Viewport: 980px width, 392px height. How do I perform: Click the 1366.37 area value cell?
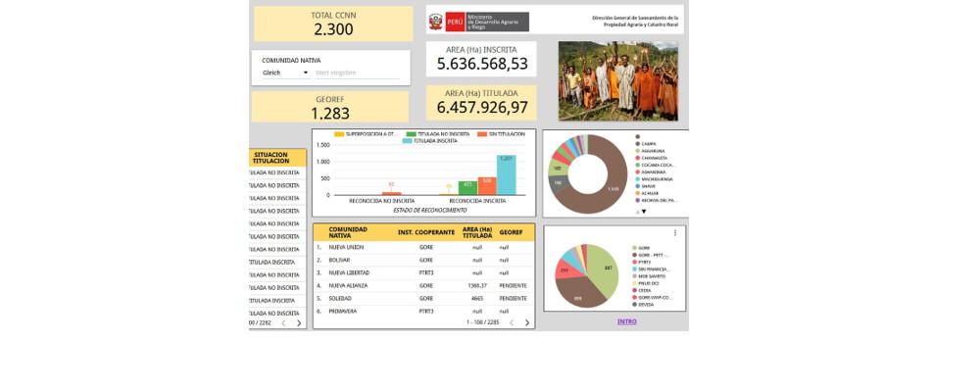(477, 286)
